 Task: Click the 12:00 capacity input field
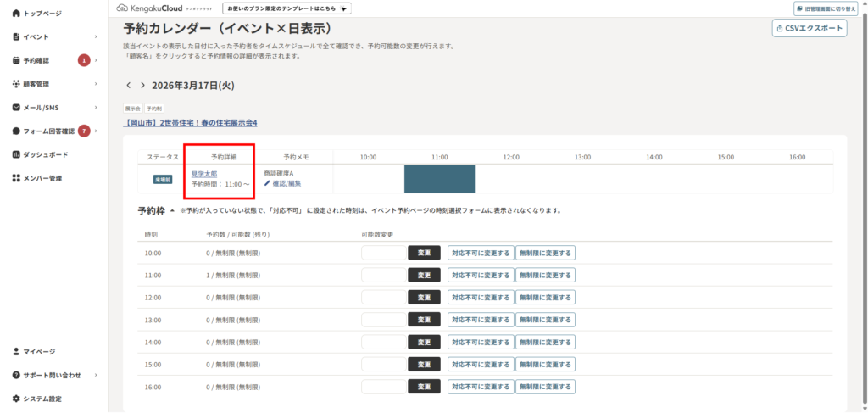pos(384,298)
